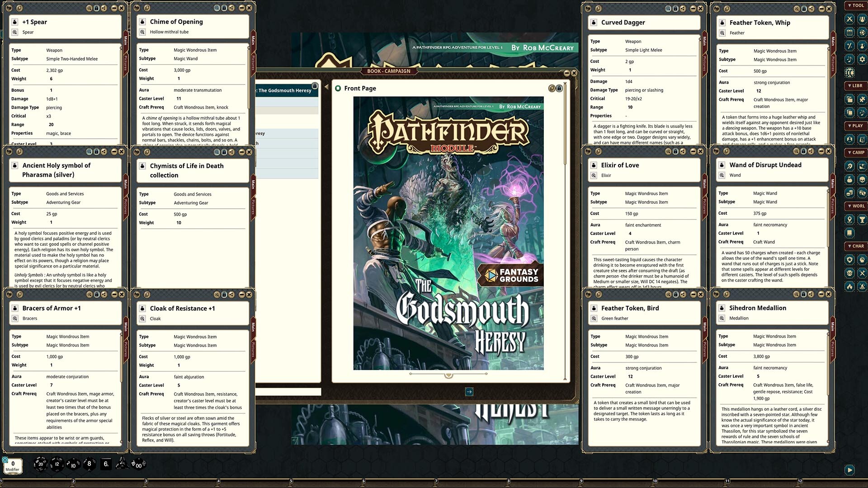Screen dimensions: 868x488
Task: Roll the d20 die
Action: click(x=40, y=464)
